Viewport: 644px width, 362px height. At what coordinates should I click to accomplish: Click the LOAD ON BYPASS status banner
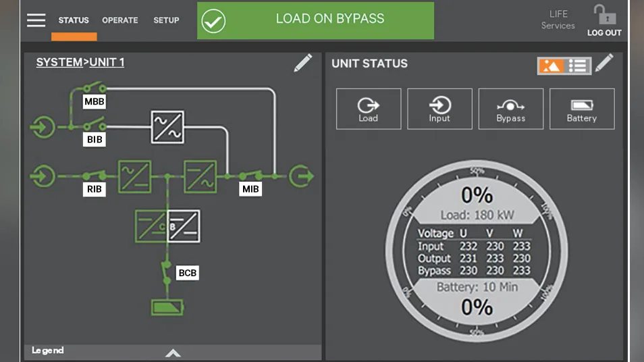coord(315,20)
